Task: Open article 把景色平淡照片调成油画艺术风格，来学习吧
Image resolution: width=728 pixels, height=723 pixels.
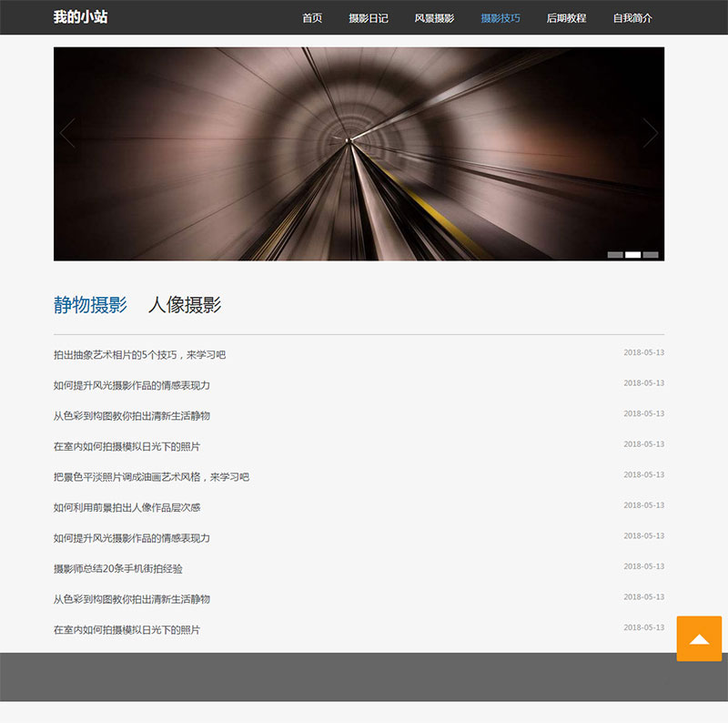Action: [x=151, y=477]
